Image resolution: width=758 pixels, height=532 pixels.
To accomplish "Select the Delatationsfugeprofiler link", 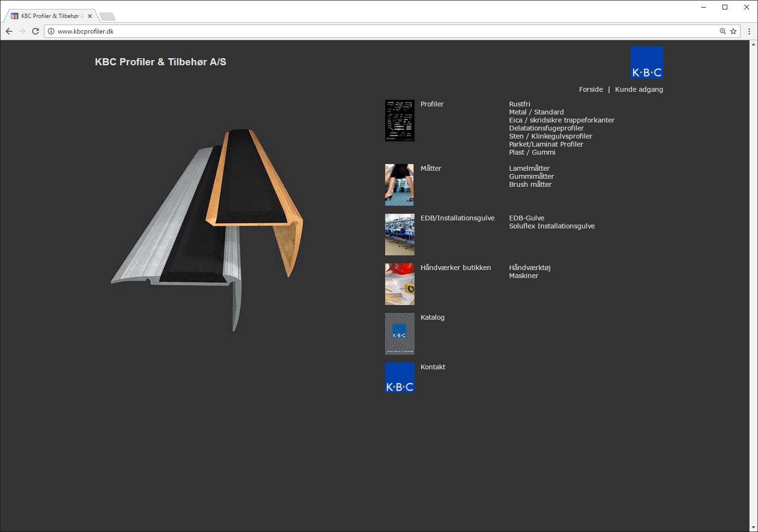I will (x=546, y=128).
